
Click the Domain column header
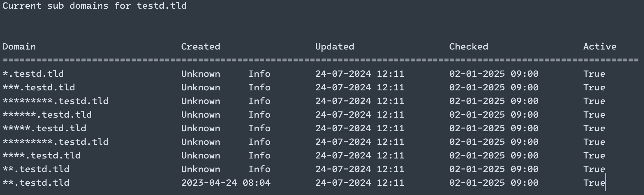[19, 46]
